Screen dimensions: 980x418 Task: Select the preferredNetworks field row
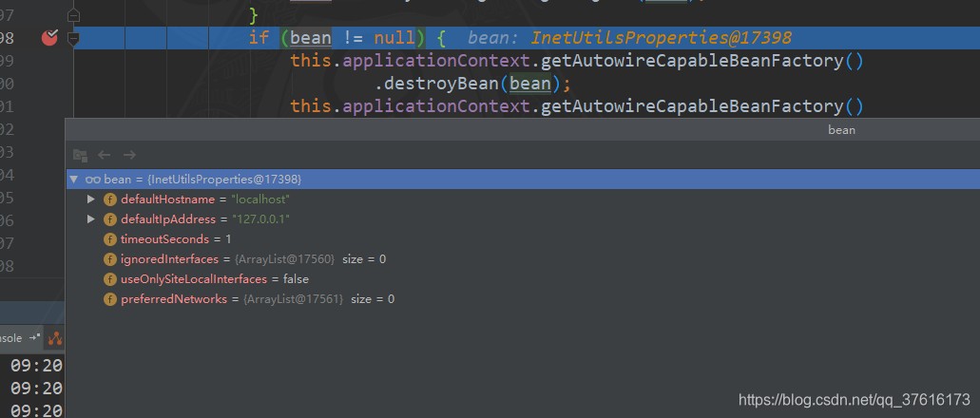click(x=523, y=299)
